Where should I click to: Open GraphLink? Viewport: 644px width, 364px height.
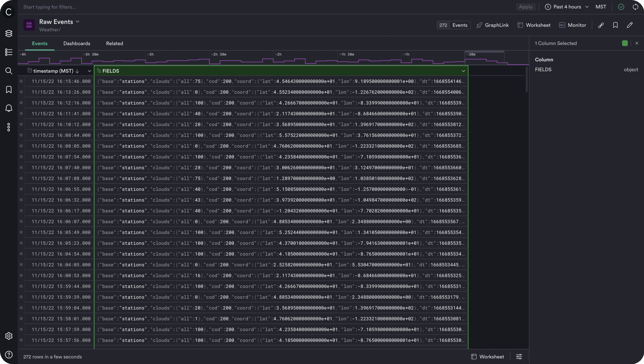(493, 25)
